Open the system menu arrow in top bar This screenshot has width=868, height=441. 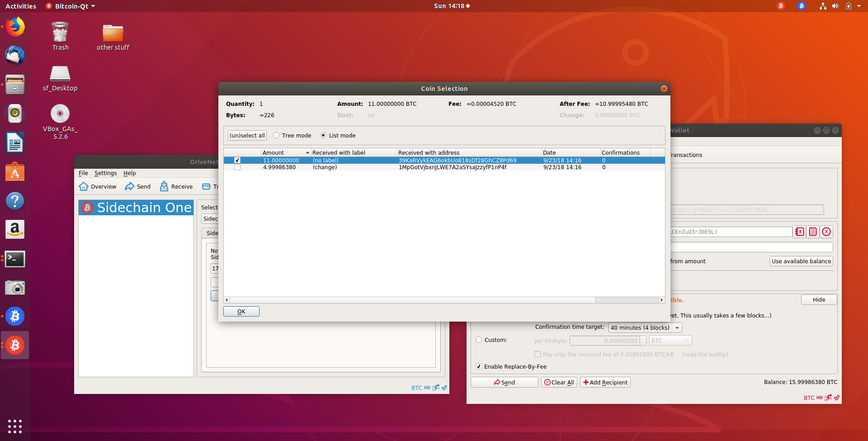tap(859, 6)
